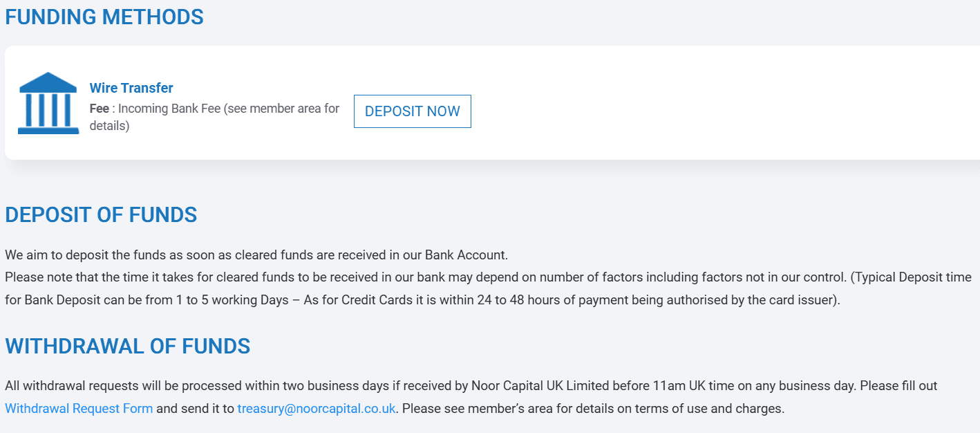Select the WITHDRAWAL OF FUNDS heading
This screenshot has width=980, height=433.
(x=127, y=346)
